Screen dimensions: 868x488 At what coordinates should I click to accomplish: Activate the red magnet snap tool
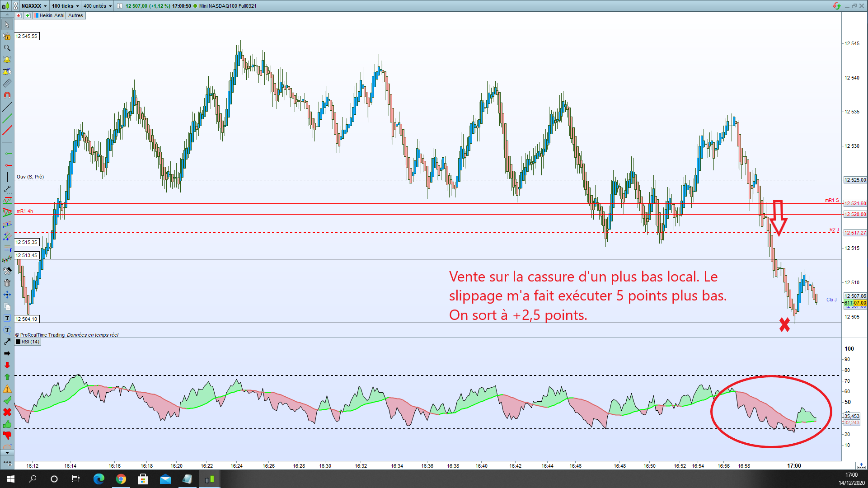pos(7,95)
